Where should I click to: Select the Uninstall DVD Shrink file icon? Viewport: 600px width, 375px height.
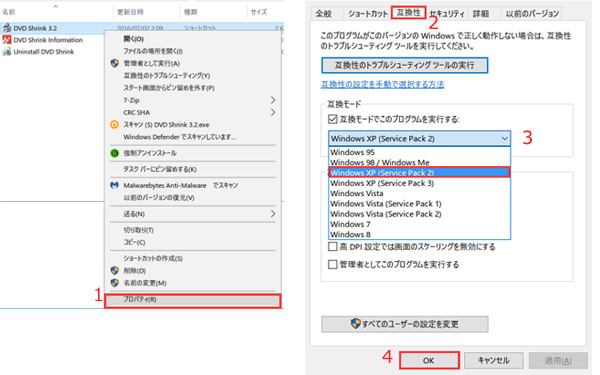click(7, 52)
